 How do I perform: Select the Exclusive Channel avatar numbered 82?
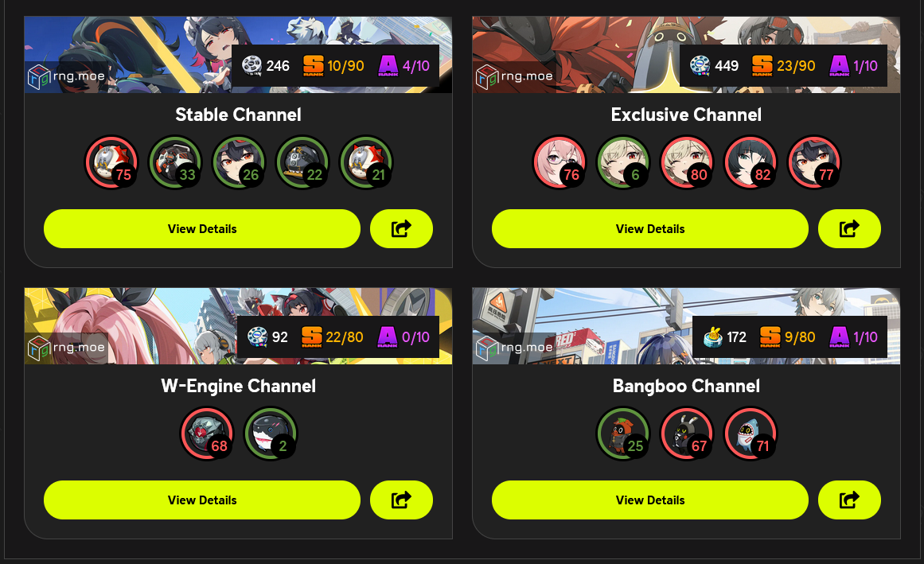[751, 162]
